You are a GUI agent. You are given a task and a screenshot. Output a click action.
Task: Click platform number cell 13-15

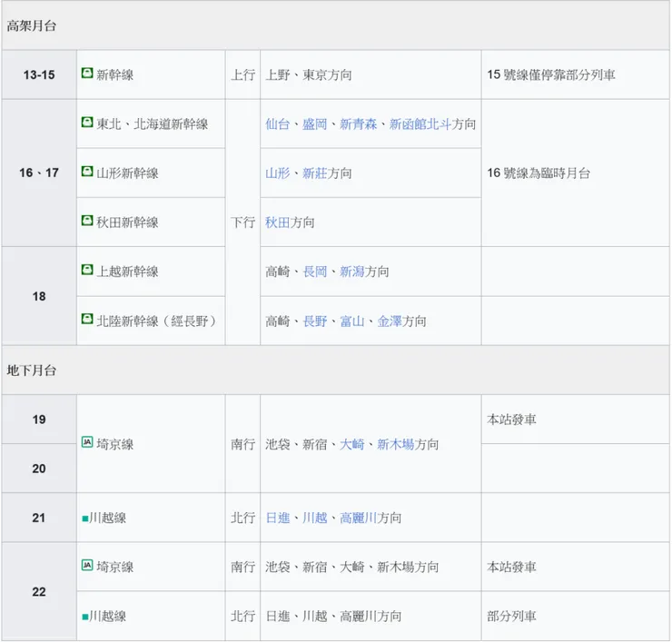tap(39, 75)
